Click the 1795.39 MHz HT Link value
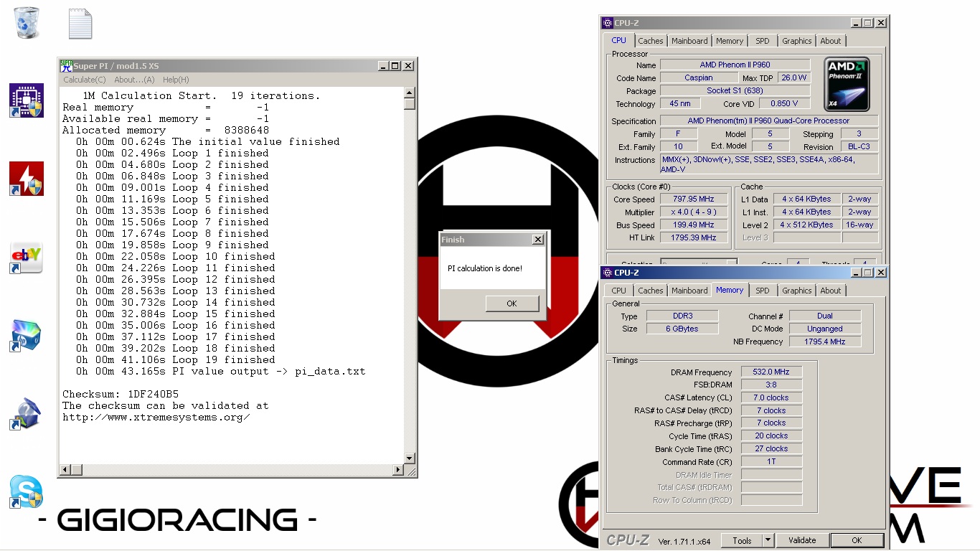The width and height of the screenshot is (980, 551). (x=694, y=237)
